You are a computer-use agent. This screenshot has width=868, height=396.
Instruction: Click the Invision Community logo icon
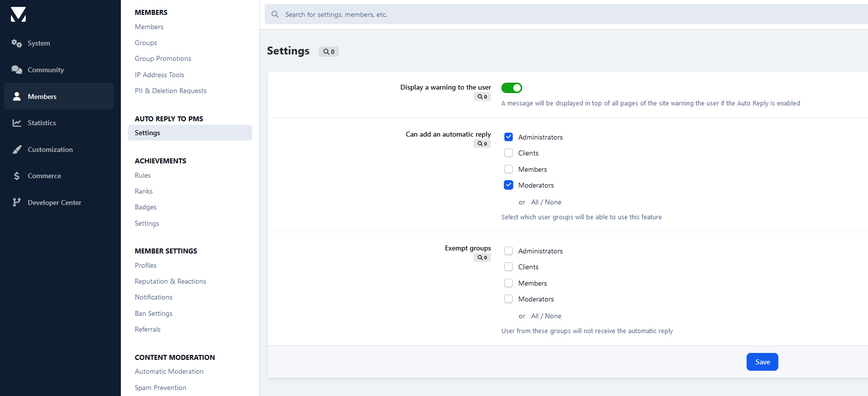click(18, 14)
